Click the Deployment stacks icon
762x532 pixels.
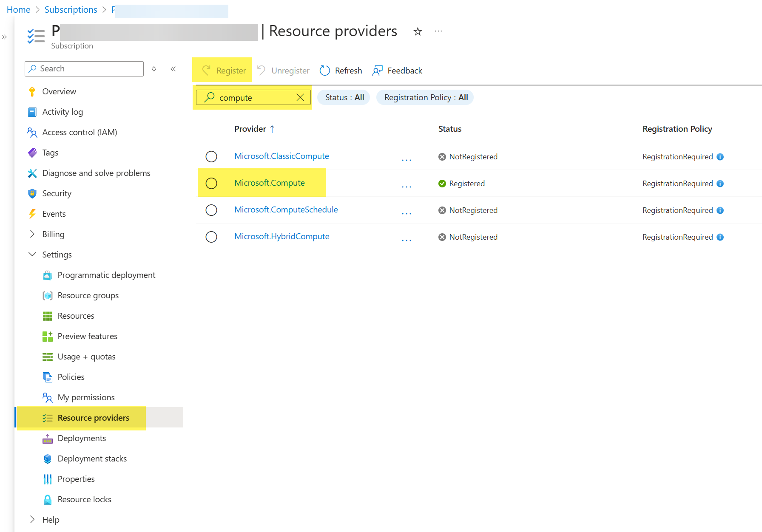click(48, 458)
